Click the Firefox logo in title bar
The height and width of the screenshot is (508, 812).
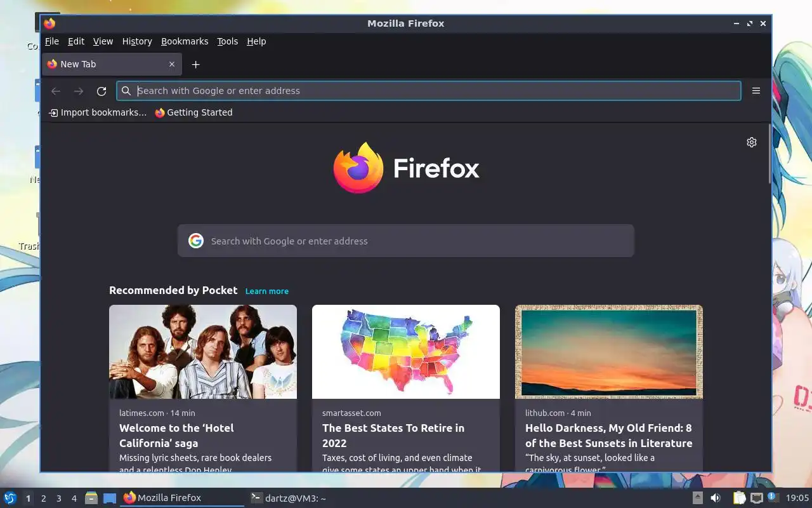pos(49,23)
